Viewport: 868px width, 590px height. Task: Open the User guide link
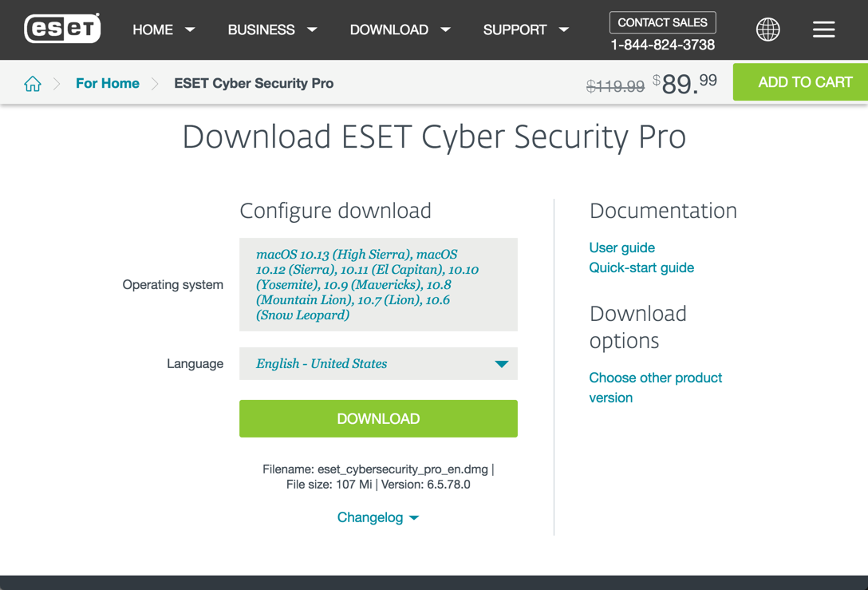tap(621, 247)
